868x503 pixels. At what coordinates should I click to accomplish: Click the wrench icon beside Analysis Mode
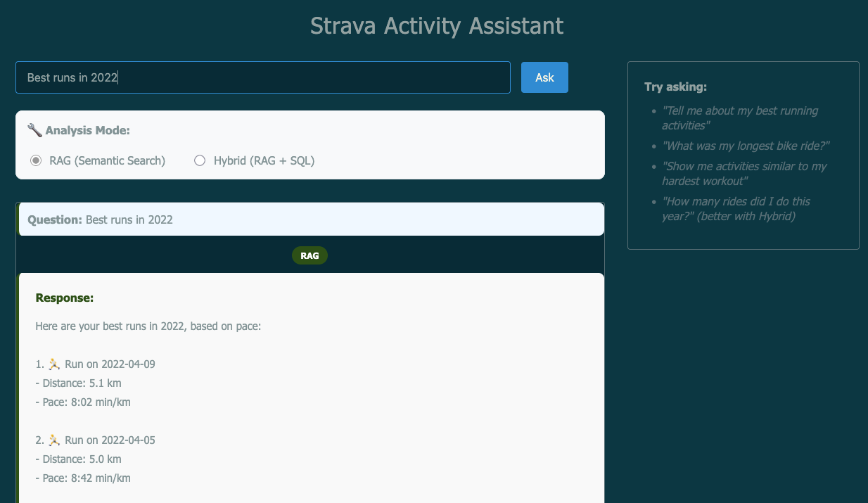[x=34, y=130]
